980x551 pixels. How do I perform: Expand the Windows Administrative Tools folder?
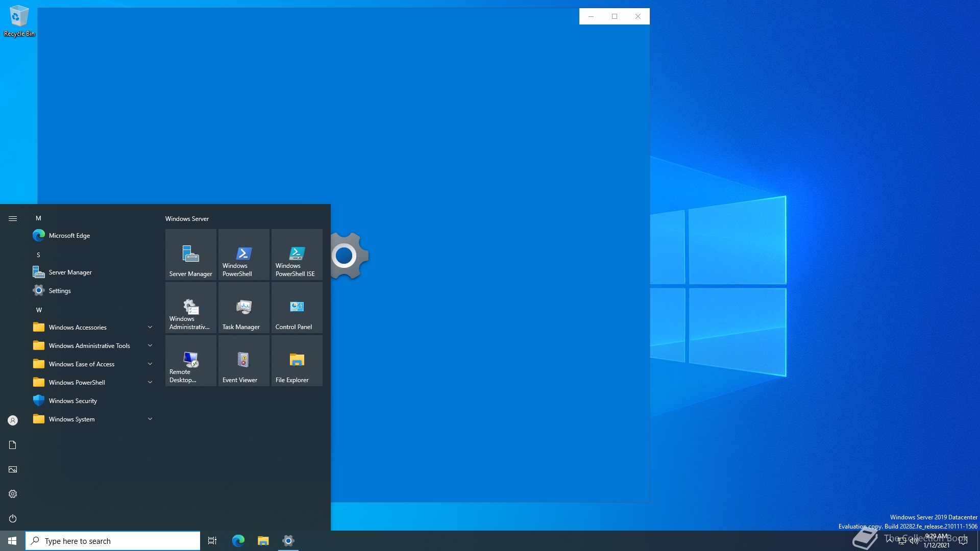pyautogui.click(x=94, y=345)
